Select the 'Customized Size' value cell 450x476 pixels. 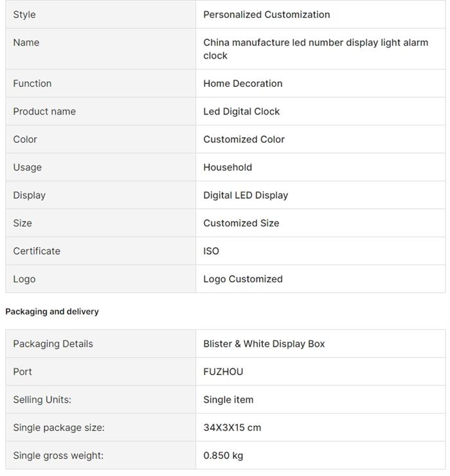(241, 223)
